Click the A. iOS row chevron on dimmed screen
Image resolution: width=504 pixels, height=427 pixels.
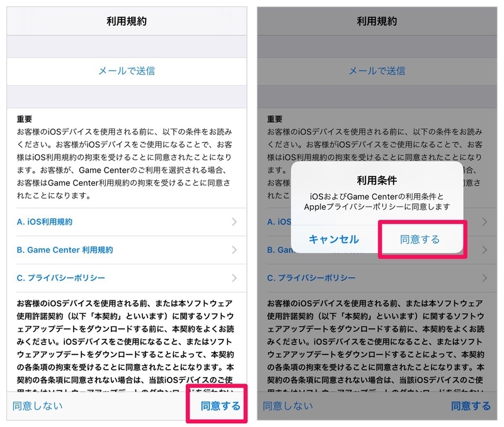coord(485,222)
